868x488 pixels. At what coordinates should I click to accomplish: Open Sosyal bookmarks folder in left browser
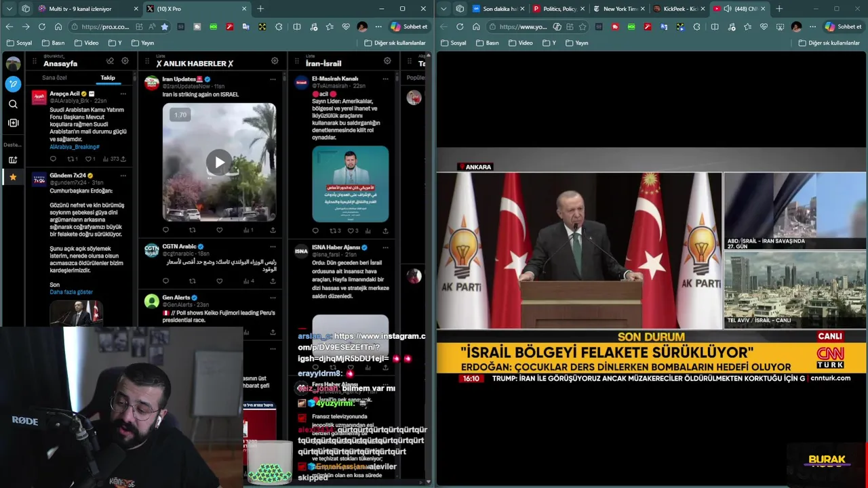(x=19, y=43)
